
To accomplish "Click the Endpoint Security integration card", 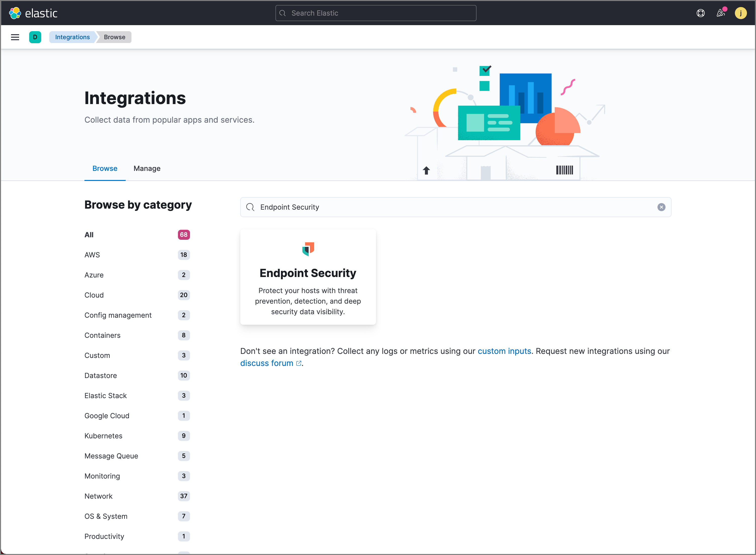I will click(308, 276).
